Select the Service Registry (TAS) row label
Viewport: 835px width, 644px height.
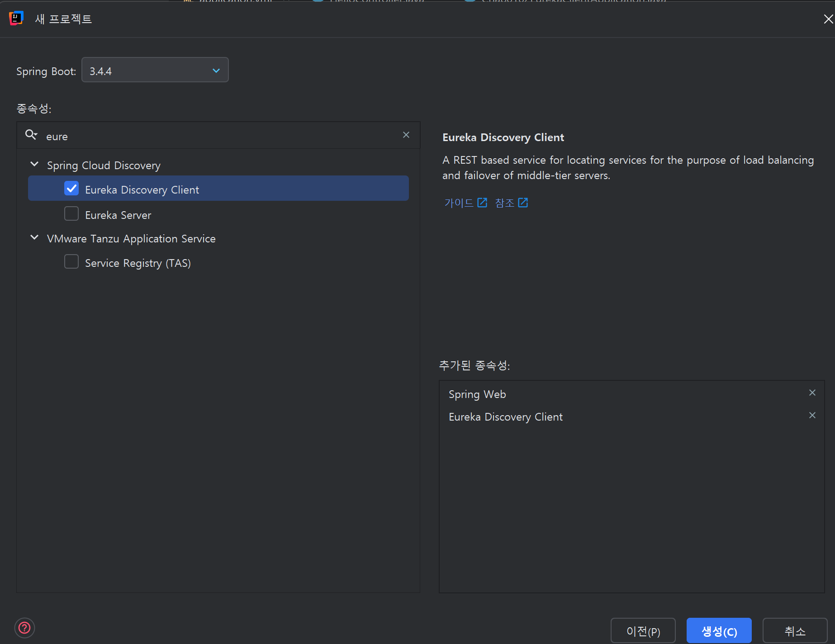pyautogui.click(x=138, y=263)
